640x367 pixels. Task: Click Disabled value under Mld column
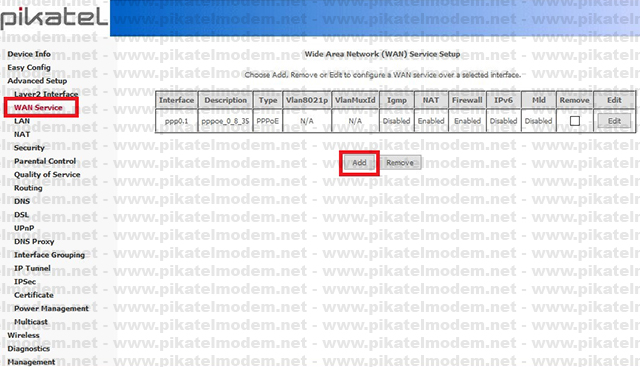pos(538,121)
